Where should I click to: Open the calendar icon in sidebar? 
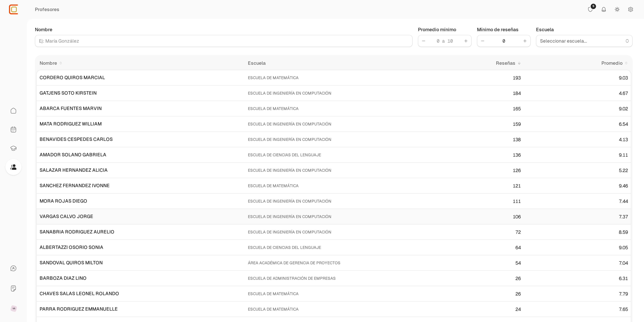pyautogui.click(x=13, y=129)
